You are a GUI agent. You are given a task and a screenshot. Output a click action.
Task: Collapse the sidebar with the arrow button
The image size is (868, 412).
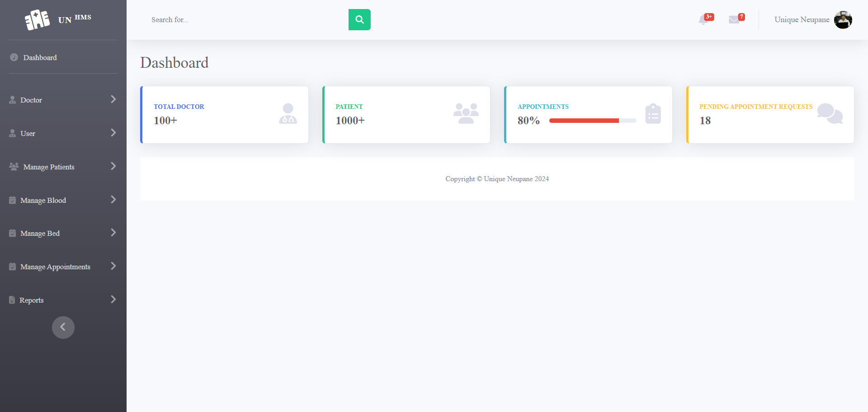click(63, 327)
